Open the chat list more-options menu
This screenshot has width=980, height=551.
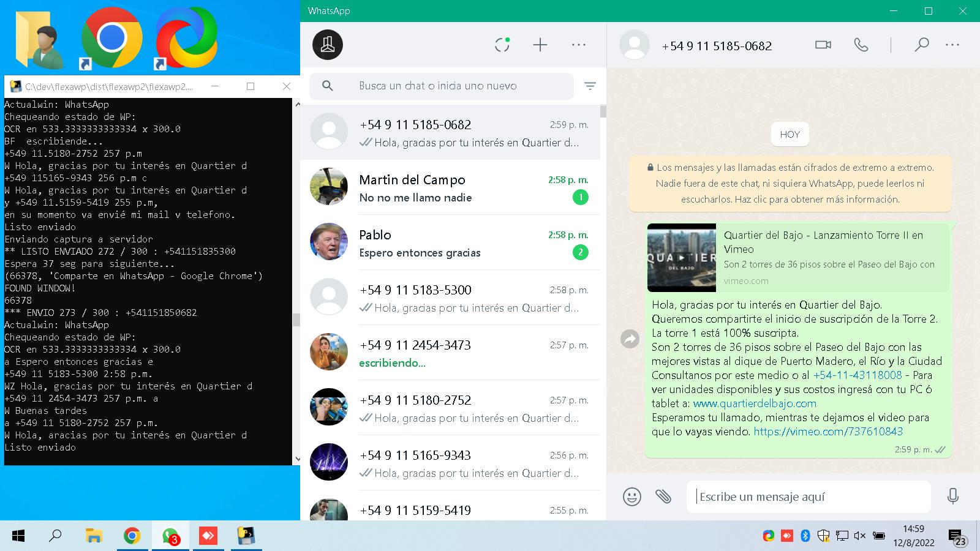(579, 45)
